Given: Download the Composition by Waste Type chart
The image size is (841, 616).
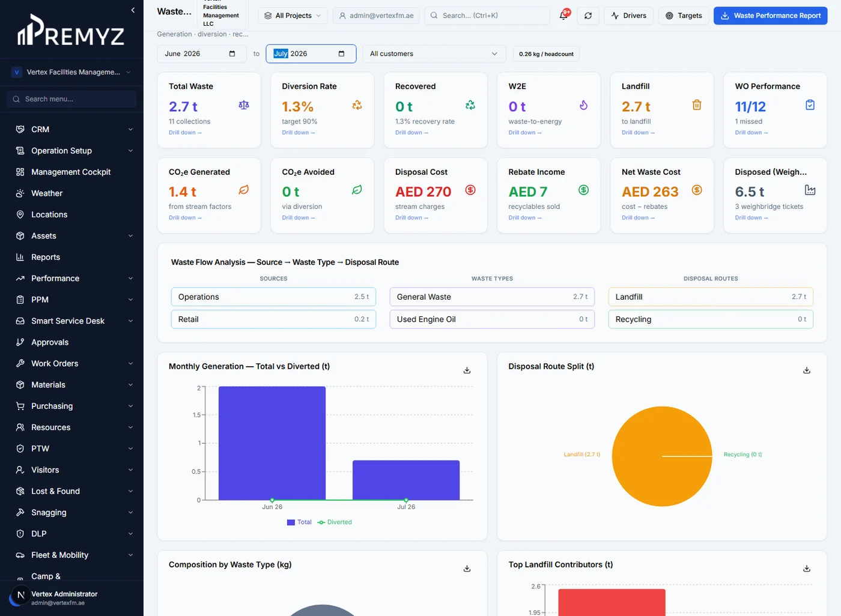Looking at the screenshot, I should coord(467,569).
